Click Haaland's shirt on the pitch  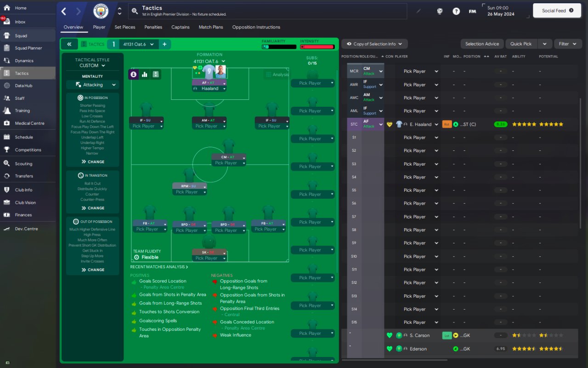click(209, 72)
